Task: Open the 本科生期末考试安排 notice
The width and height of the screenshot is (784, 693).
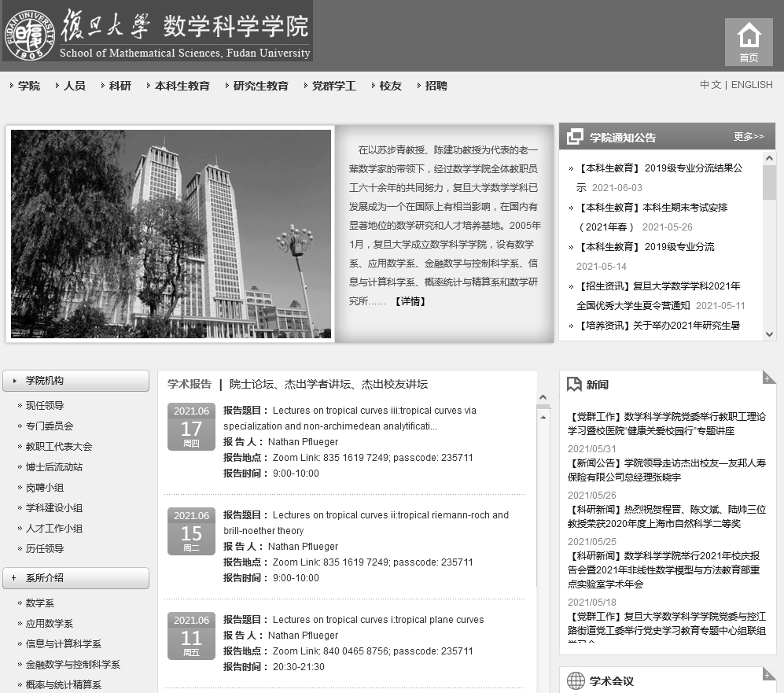Action: point(653,217)
